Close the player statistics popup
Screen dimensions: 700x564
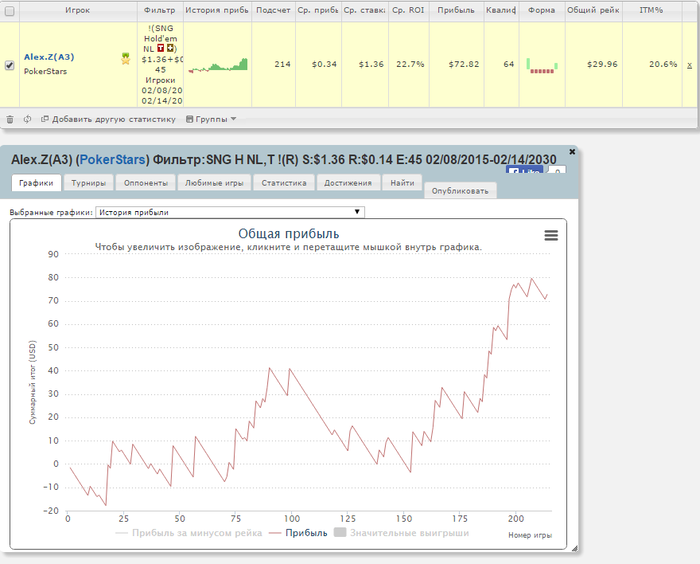tap(572, 151)
